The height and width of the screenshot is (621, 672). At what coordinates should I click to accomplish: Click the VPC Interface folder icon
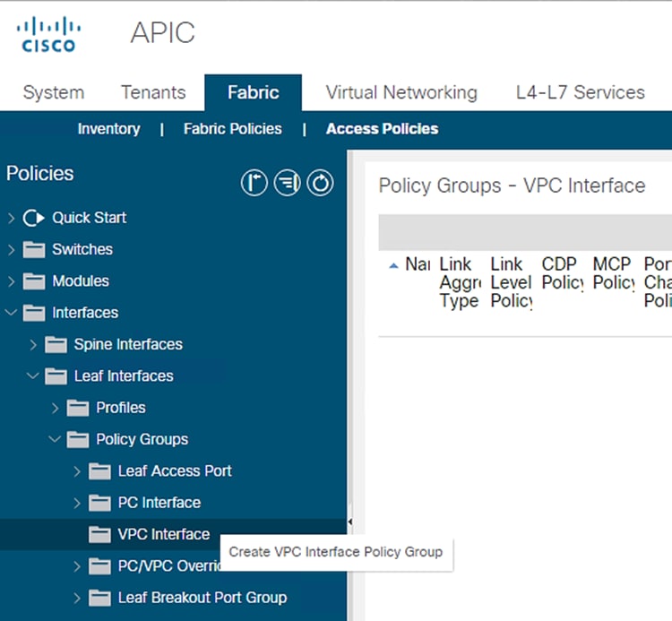[99, 535]
